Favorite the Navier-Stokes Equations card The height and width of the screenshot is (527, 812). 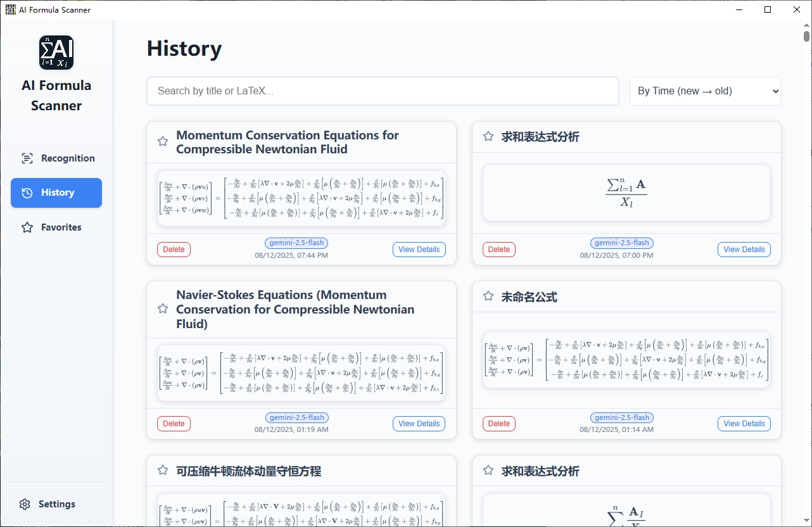coord(163,308)
